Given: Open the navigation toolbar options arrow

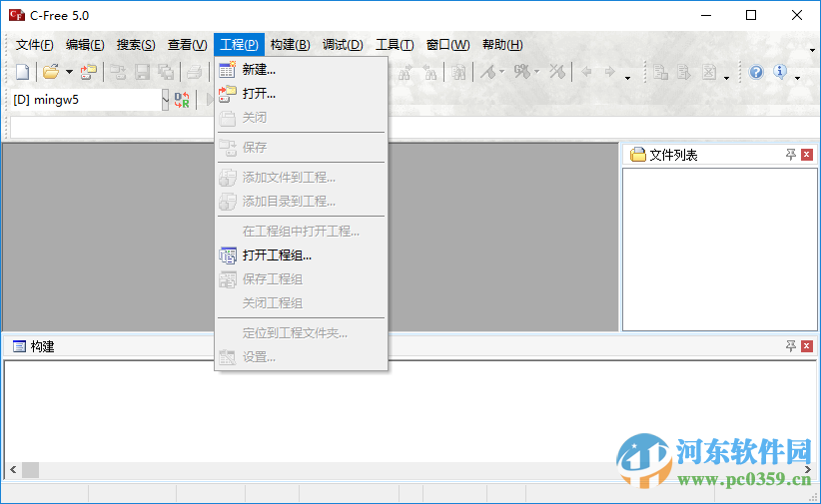Looking at the screenshot, I should 628,78.
